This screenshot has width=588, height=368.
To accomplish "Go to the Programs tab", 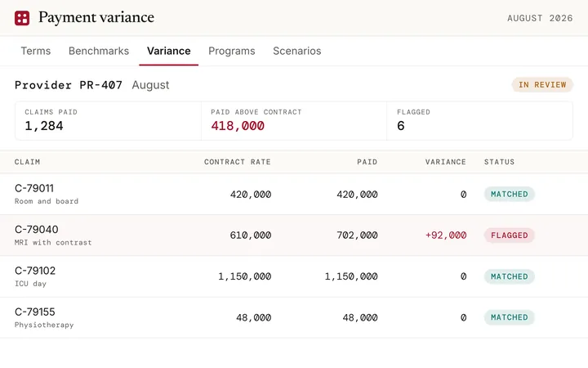I will pyautogui.click(x=232, y=51).
